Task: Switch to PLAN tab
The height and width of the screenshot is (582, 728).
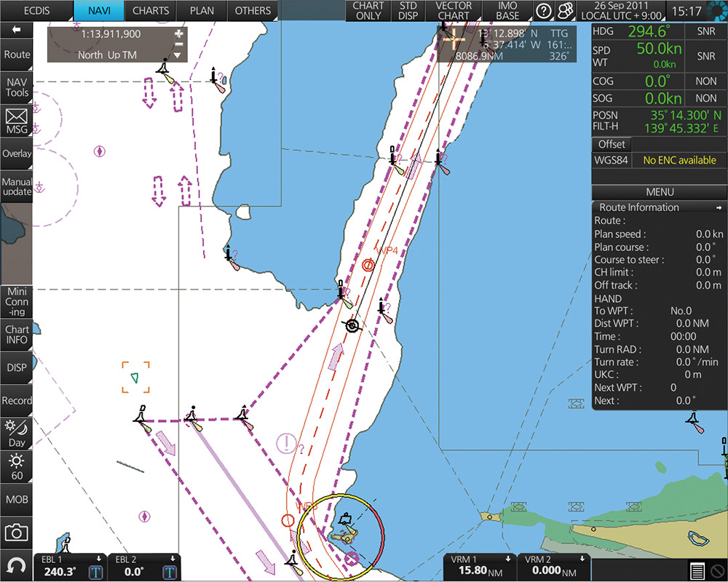Action: (202, 11)
